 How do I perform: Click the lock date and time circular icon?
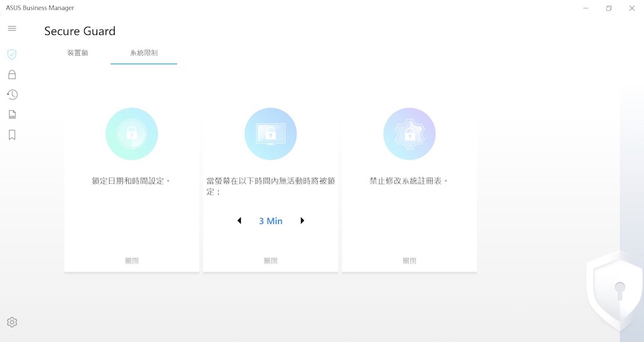coord(131,134)
